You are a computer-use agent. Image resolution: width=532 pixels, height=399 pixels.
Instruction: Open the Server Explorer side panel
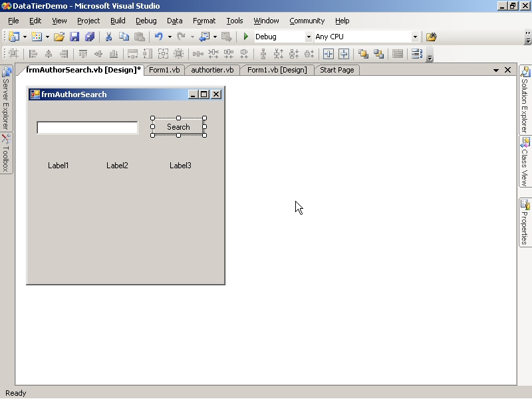(x=6, y=98)
